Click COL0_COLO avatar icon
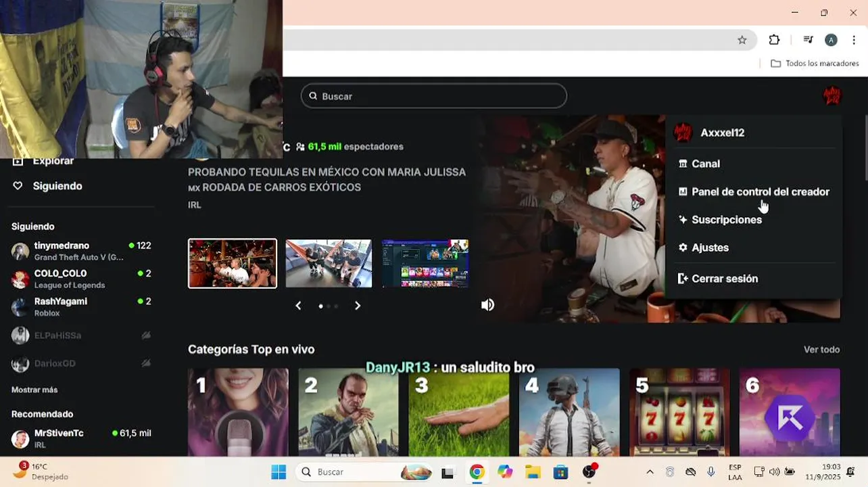Viewport: 868px width, 487px height. (20, 279)
